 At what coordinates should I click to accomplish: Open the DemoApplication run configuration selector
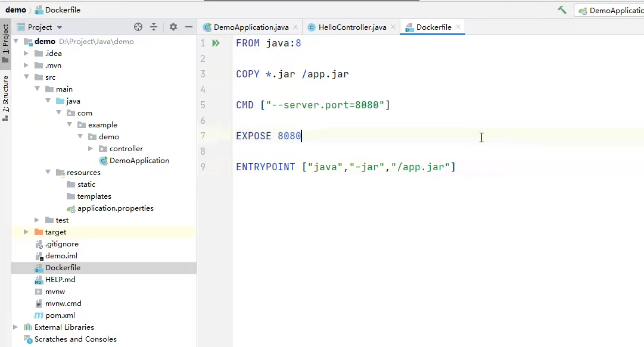[x=617, y=10]
